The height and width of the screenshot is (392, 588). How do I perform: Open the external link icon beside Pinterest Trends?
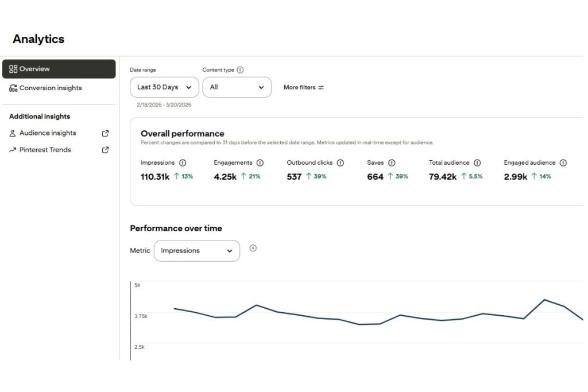pos(105,150)
